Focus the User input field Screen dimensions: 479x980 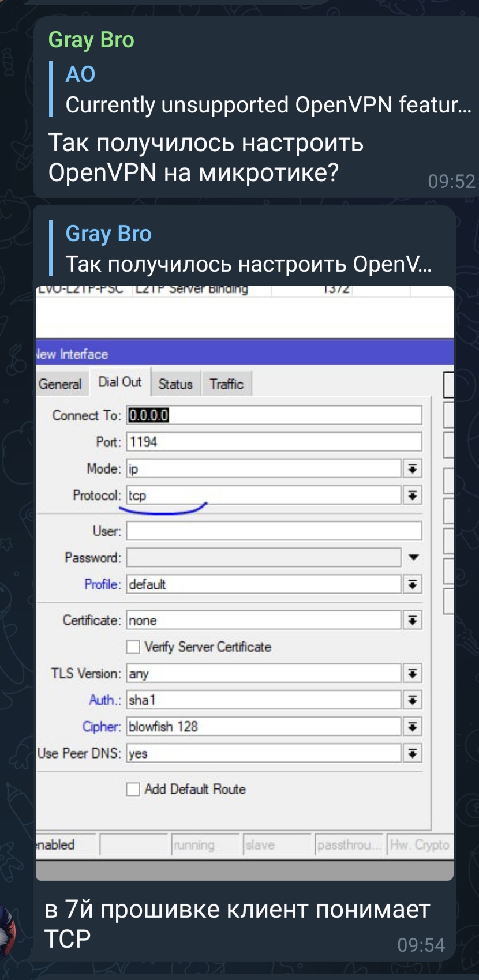(274, 531)
